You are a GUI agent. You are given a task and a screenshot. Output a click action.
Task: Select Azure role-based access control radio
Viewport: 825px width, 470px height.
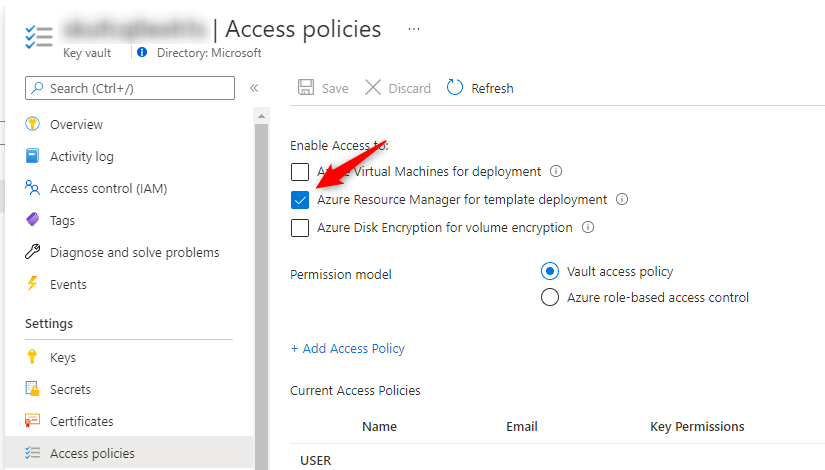pyautogui.click(x=550, y=297)
